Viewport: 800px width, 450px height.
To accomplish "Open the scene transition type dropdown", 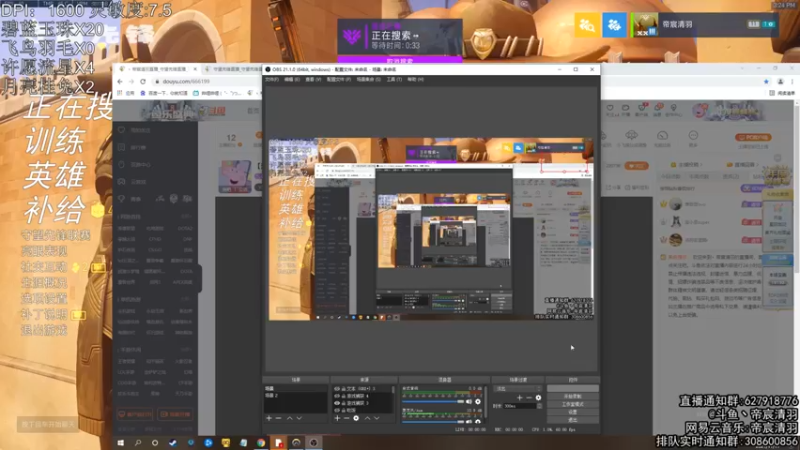I will (x=518, y=389).
